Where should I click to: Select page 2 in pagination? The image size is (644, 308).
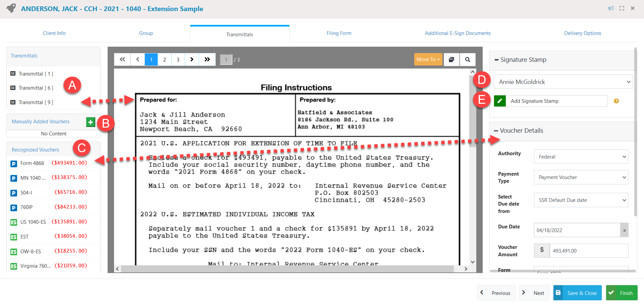pos(165,59)
